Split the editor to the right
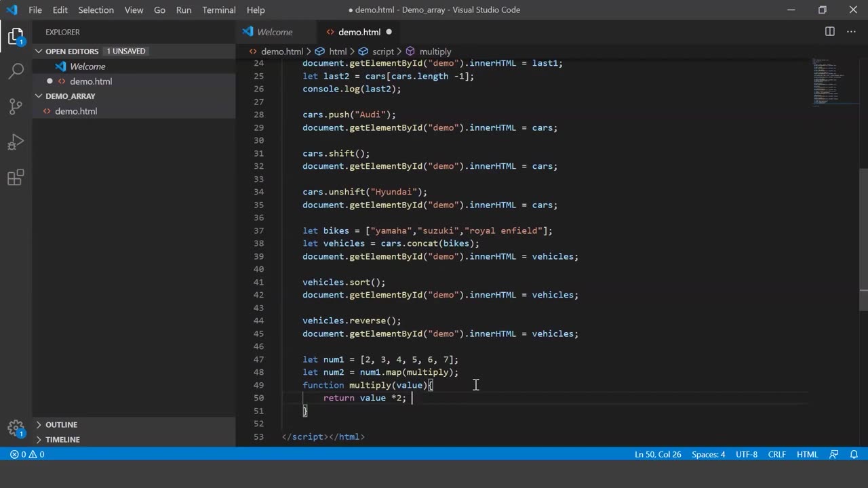The height and width of the screenshot is (488, 868). pos(829,32)
